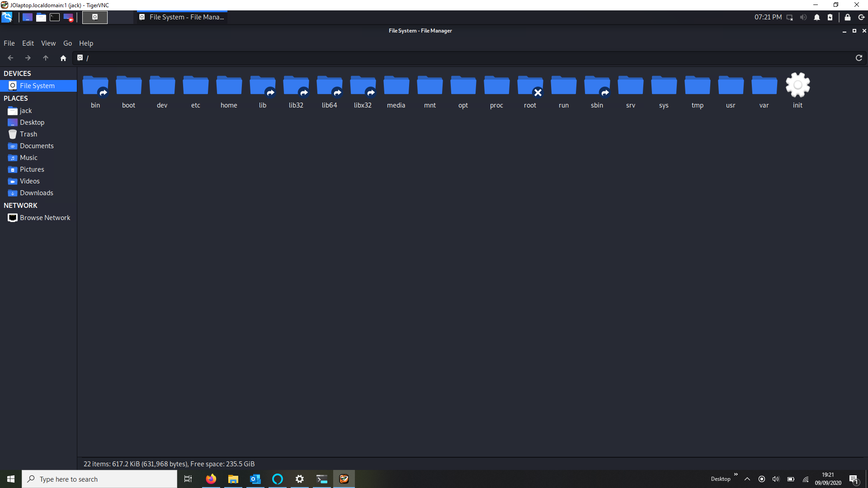
Task: Expand hidden system tray icons
Action: click(747, 479)
